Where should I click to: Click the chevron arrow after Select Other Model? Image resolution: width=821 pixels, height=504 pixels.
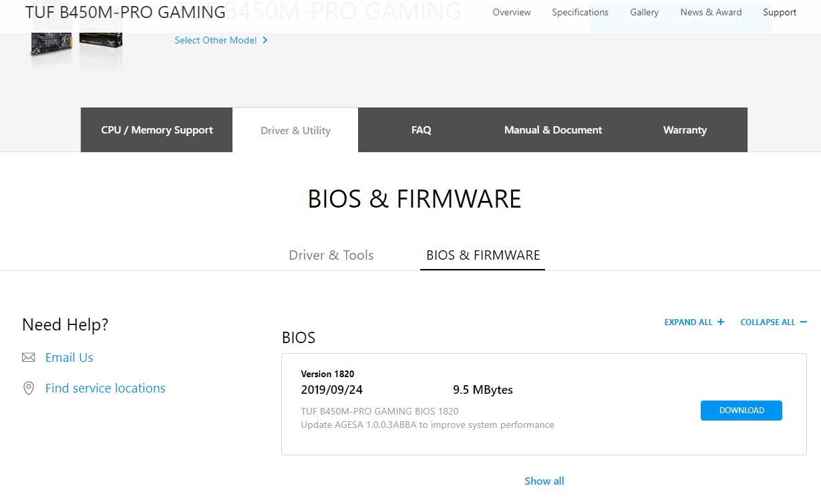tap(265, 40)
